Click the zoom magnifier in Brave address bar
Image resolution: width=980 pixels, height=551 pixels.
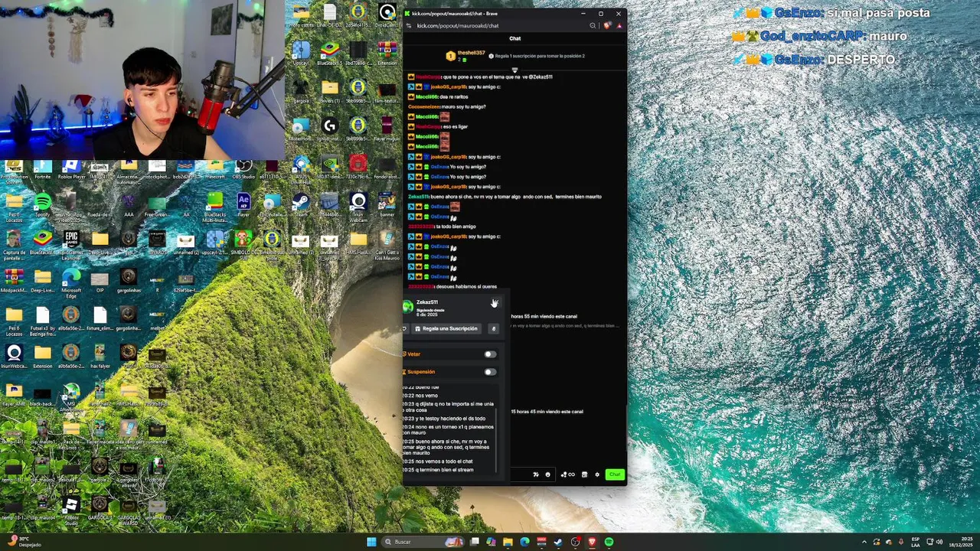(x=593, y=25)
